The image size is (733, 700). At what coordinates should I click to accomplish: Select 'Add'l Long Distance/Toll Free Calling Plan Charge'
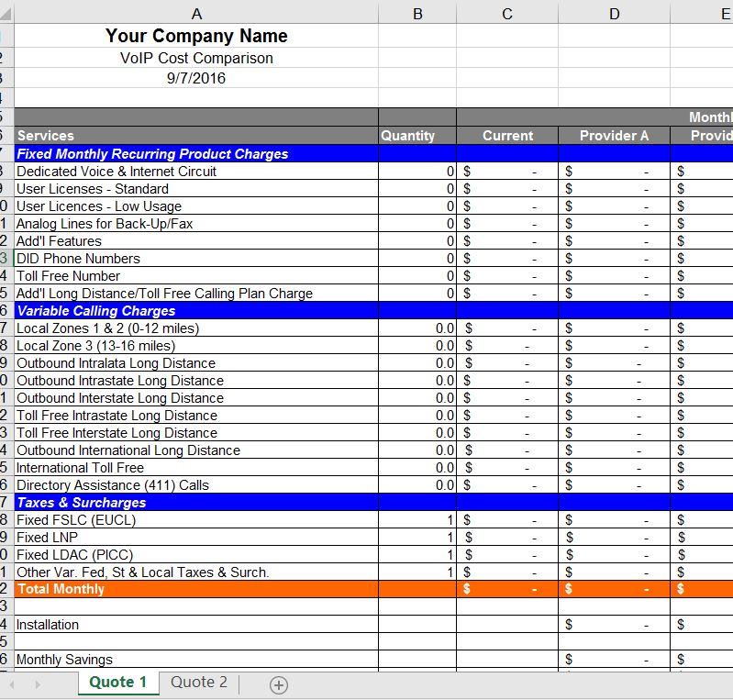196,294
